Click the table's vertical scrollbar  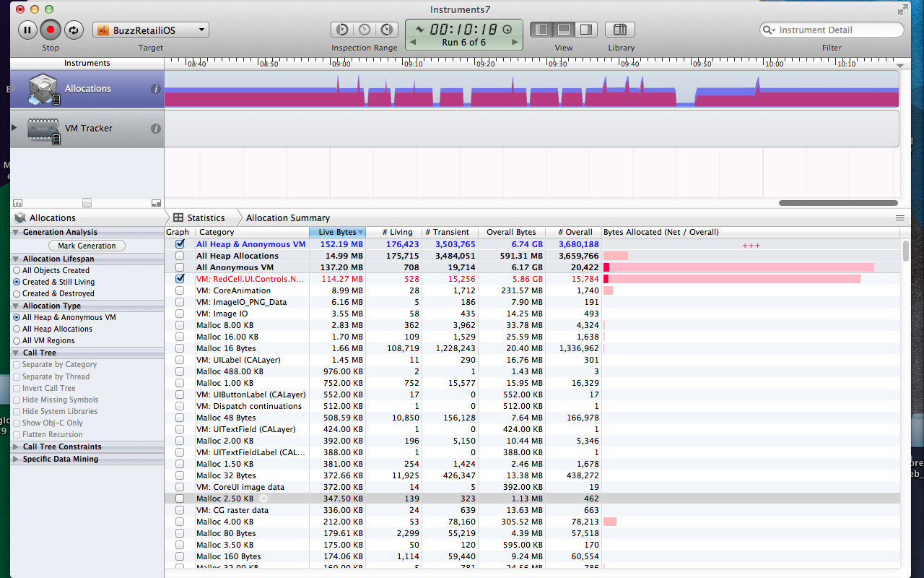[x=906, y=251]
